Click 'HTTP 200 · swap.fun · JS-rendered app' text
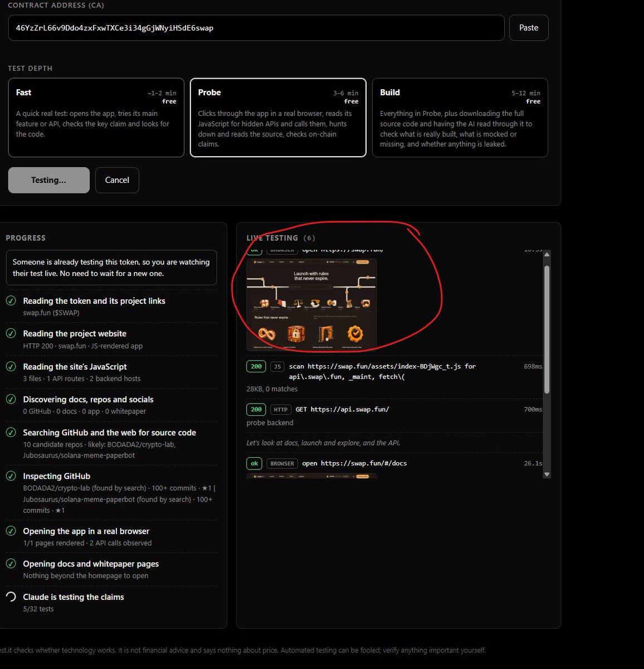This screenshot has width=644, height=669. [83, 346]
